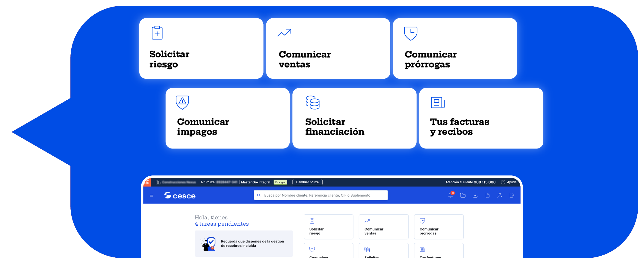
Task: Select the large Solicitar riesgo card
Action: coord(201,48)
